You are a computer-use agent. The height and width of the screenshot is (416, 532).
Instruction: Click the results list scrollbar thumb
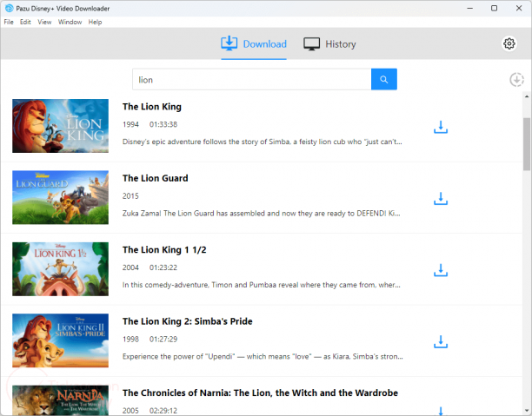527,144
